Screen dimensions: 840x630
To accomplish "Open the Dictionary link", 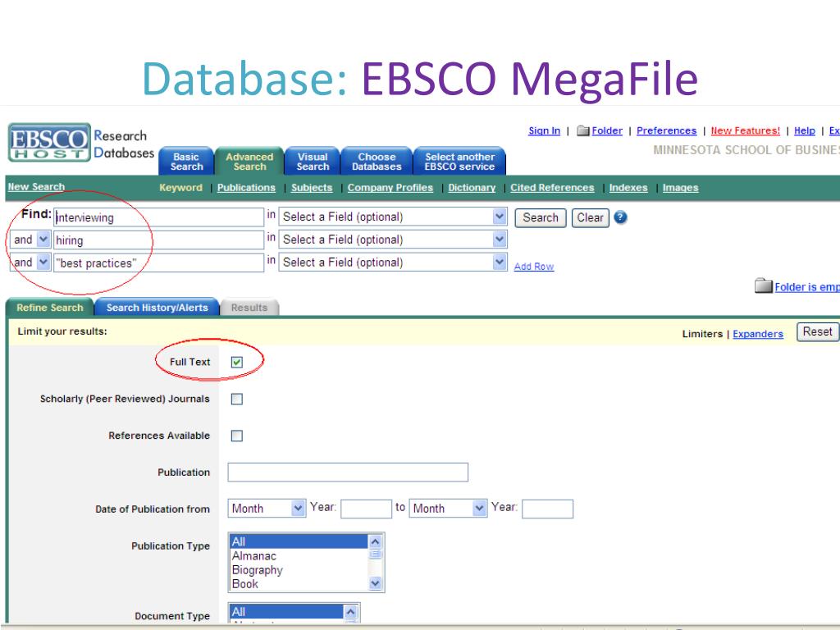I will click(x=472, y=188).
